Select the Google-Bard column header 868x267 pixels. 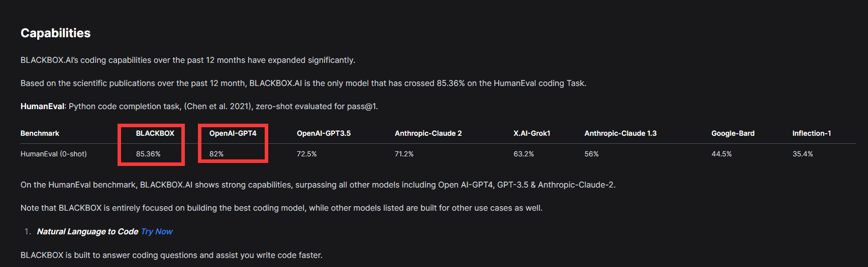tap(733, 133)
